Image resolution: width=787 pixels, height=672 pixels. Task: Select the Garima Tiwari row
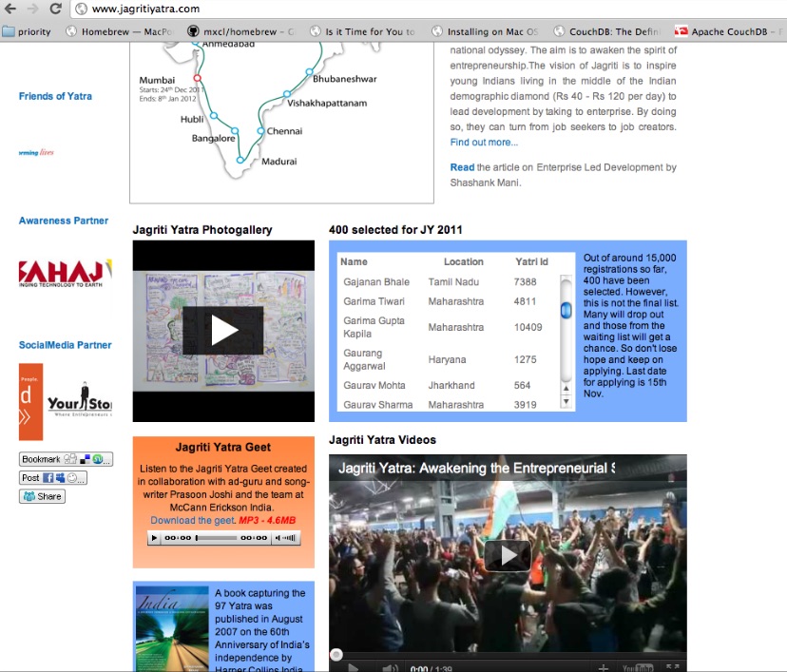click(449, 301)
